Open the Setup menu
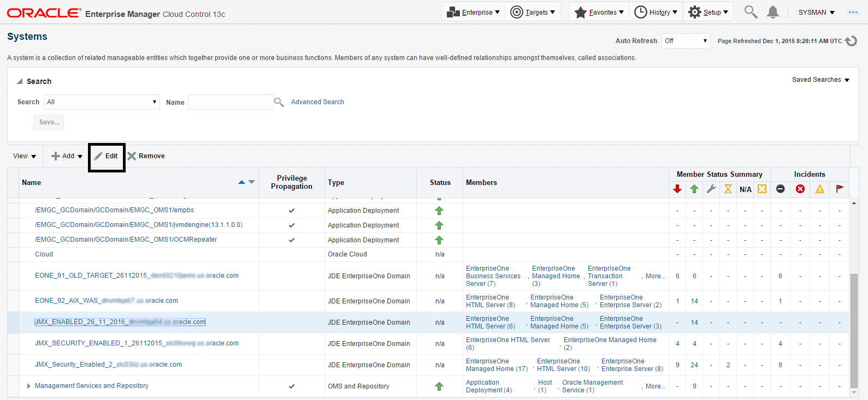 point(708,12)
